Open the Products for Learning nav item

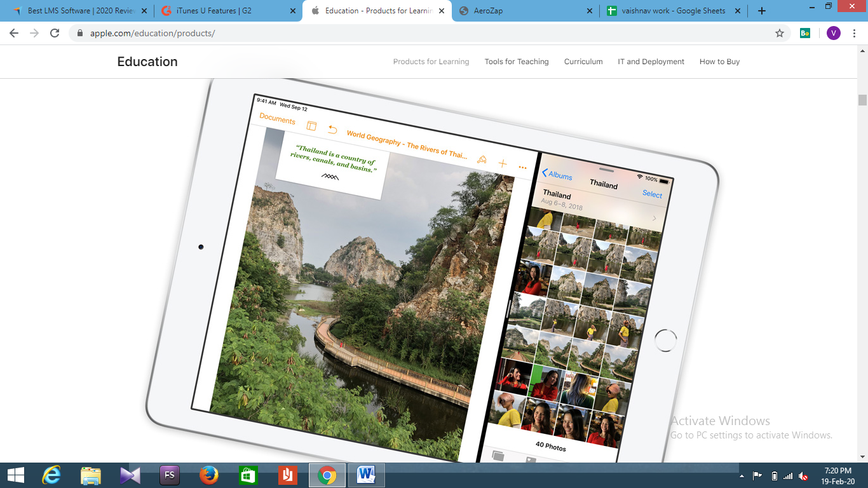click(x=431, y=62)
